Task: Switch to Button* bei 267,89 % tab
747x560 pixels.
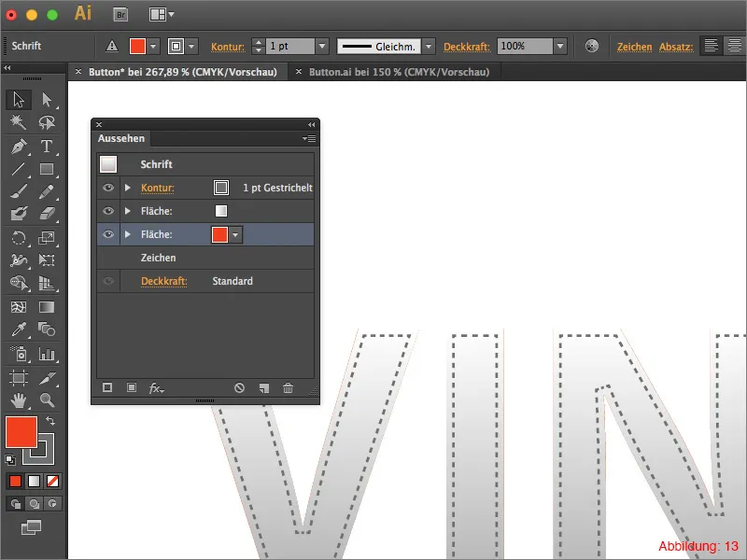Action: tap(182, 72)
